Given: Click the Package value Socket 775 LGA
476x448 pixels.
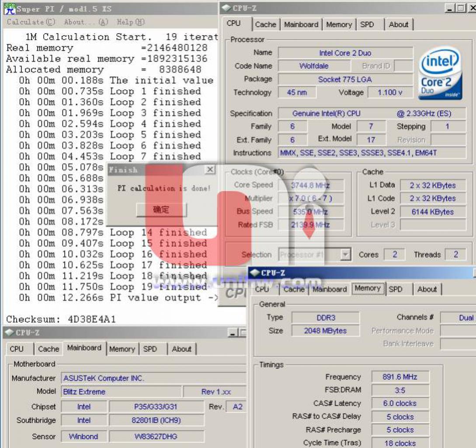Looking at the screenshot, I should pos(345,79).
